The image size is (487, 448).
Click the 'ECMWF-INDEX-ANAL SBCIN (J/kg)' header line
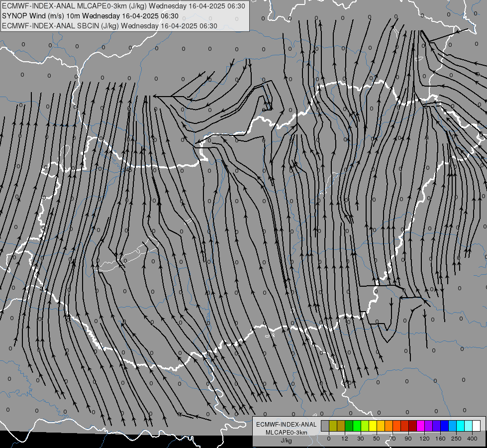109,26
